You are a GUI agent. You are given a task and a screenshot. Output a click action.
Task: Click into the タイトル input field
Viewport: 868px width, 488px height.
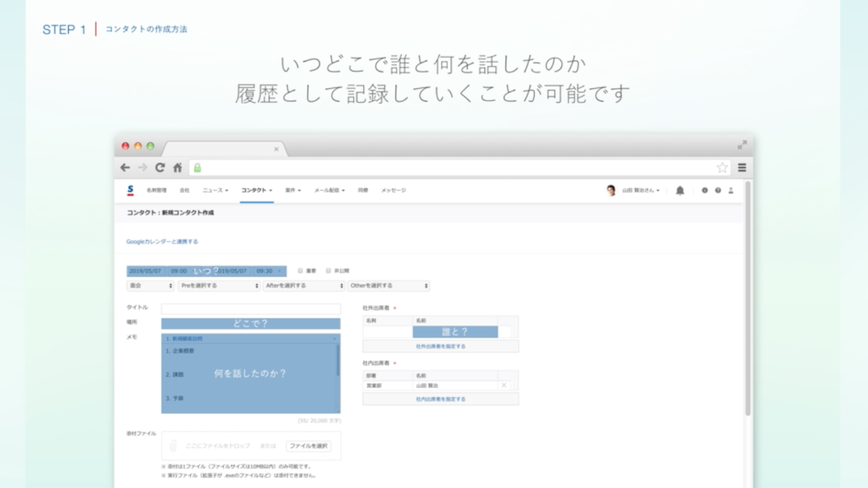251,309
